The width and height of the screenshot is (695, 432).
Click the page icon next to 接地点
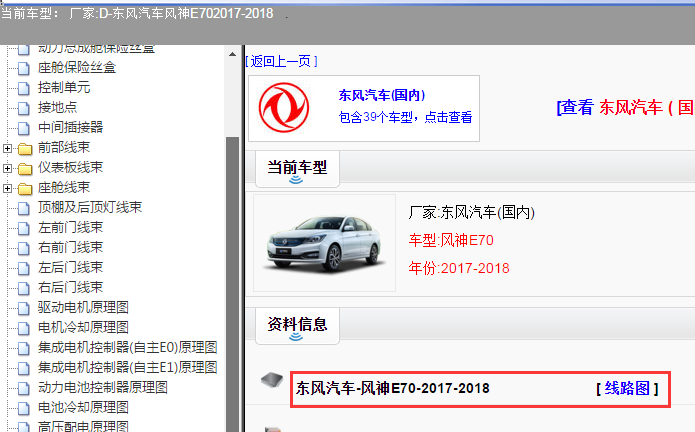tap(24, 108)
